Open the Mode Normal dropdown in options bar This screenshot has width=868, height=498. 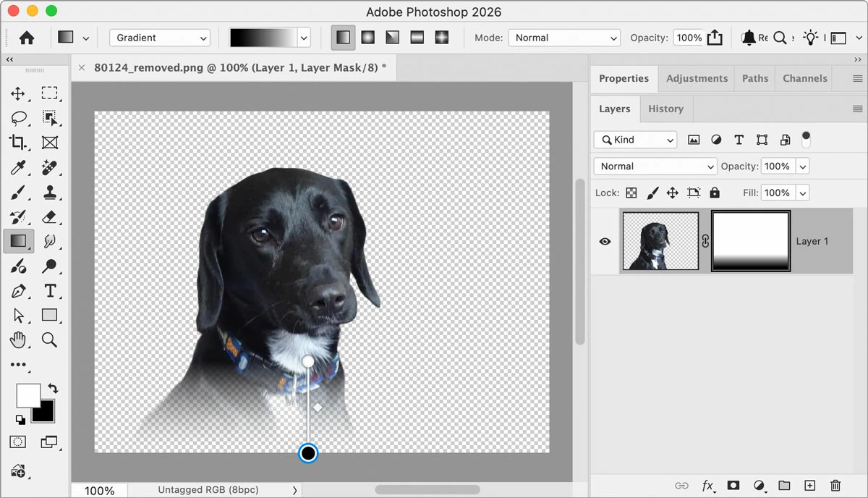click(x=564, y=38)
